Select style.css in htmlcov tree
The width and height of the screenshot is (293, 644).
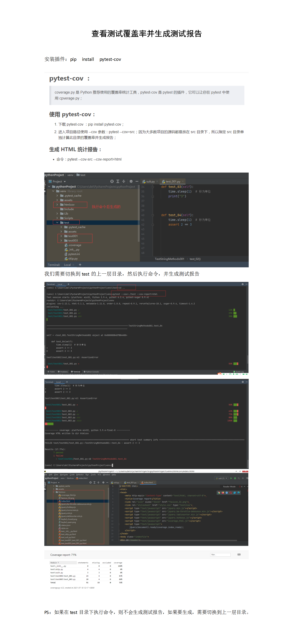tap(63, 528)
